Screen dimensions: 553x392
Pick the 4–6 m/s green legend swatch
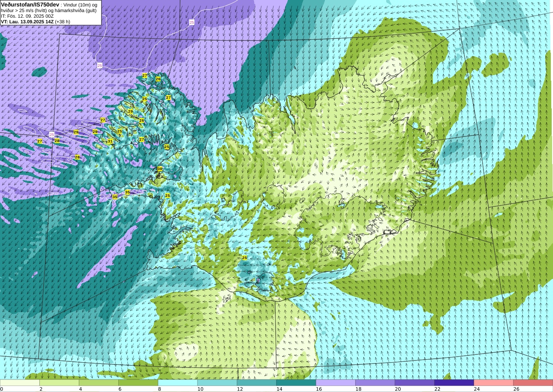click(99, 383)
